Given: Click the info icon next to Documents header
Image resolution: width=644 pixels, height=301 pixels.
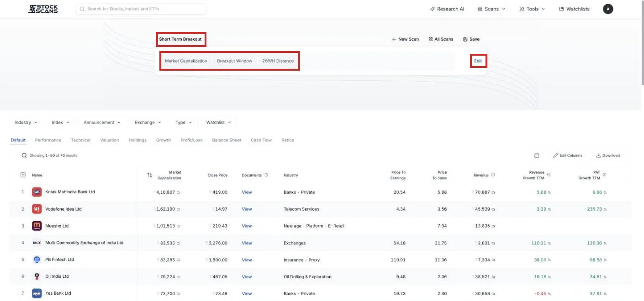Looking at the screenshot, I should click(266, 175).
